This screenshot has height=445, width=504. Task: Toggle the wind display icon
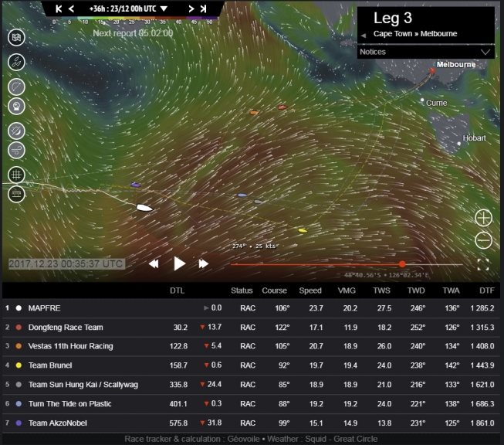tap(16, 150)
